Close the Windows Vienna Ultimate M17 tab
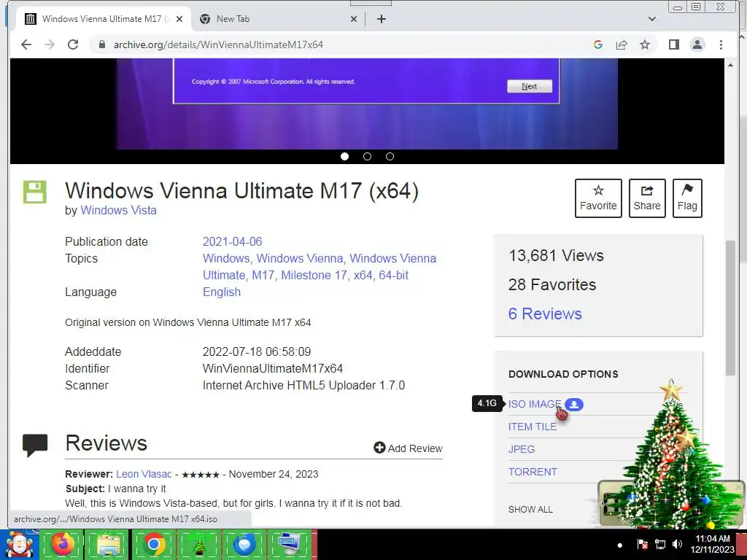 coord(179,19)
